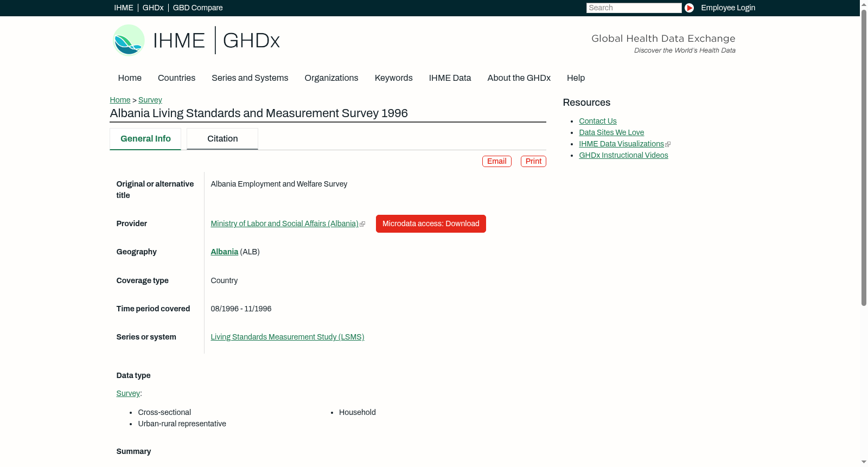
Task: Open Data Sites We Love link
Action: tap(611, 132)
